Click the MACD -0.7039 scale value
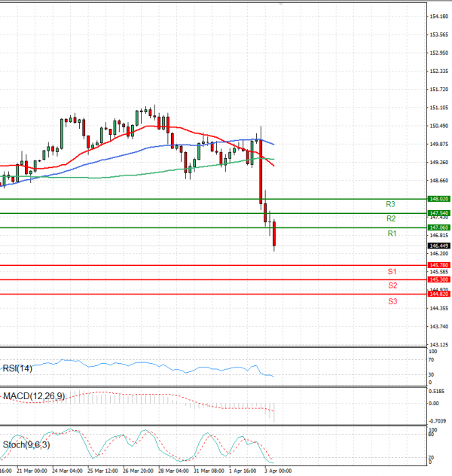 pyautogui.click(x=437, y=421)
